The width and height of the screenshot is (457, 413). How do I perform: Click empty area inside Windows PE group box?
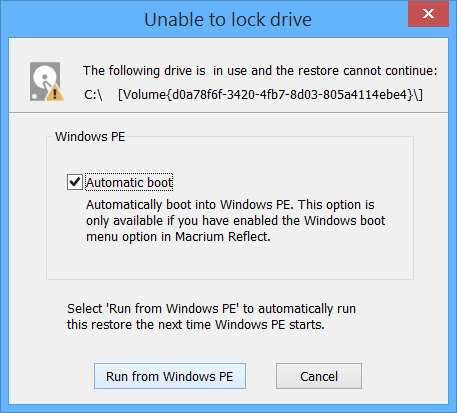230,260
